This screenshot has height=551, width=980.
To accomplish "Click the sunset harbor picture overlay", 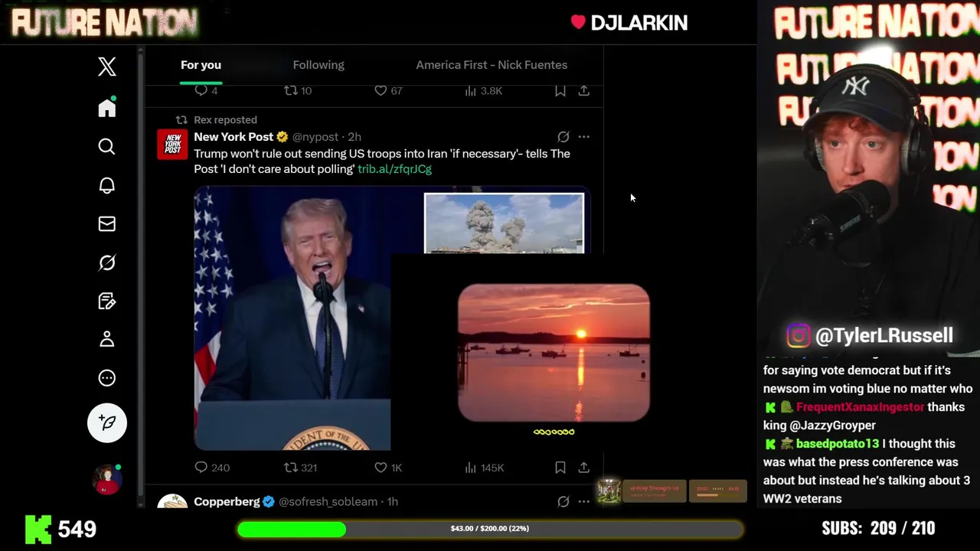I will point(554,353).
